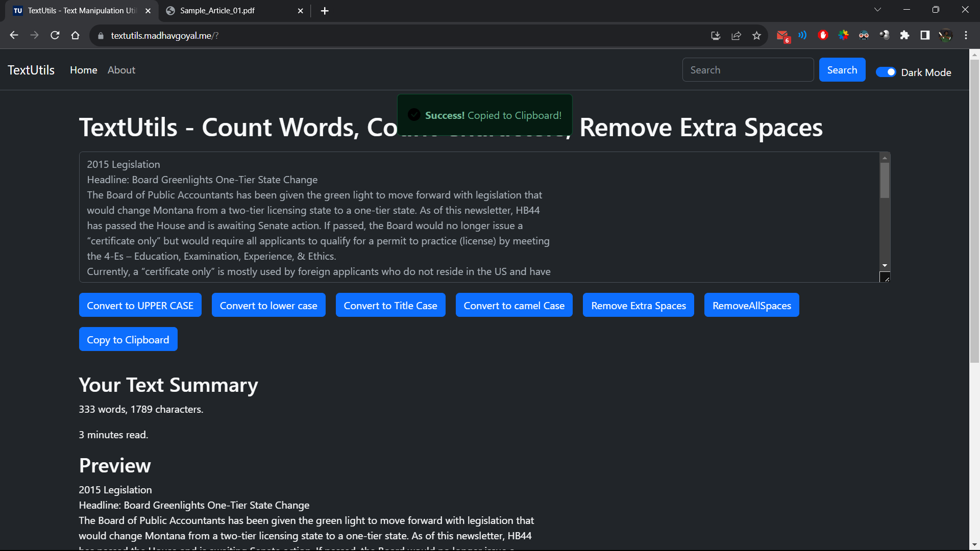Viewport: 980px width, 551px height.
Task: Close the TextUtils browser tab
Action: pos(148,11)
